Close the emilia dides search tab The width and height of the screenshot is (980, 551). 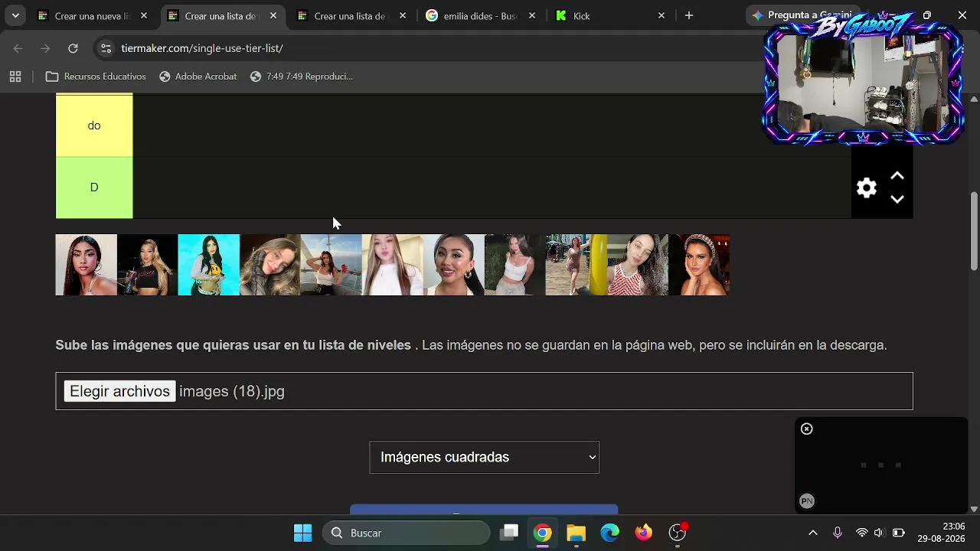pos(532,15)
